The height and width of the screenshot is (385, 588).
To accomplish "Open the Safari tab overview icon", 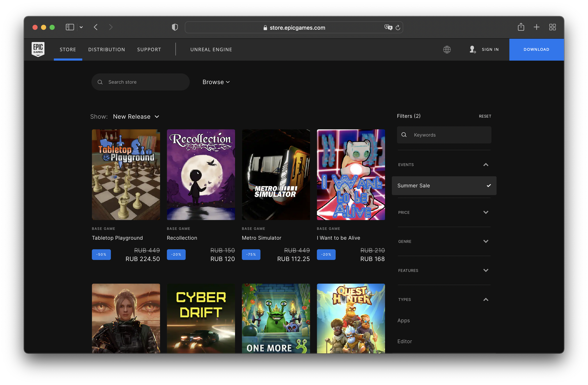I will coord(552,27).
